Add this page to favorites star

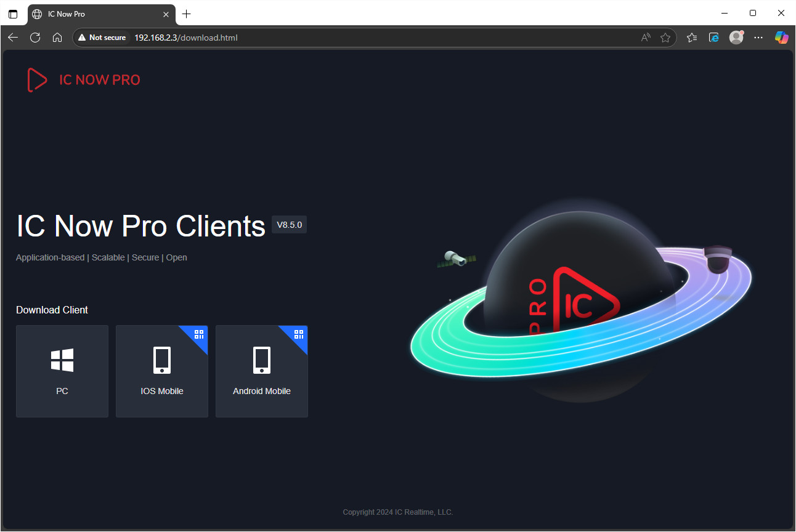(x=665, y=38)
